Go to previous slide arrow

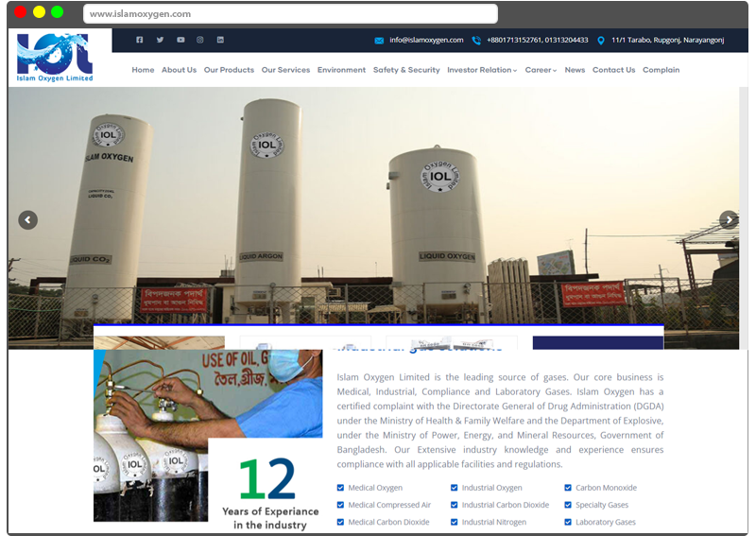point(28,220)
